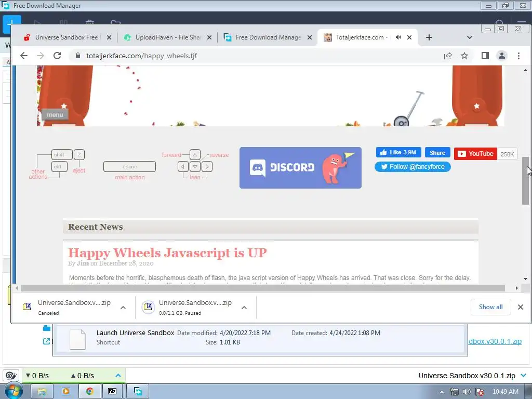
Task: Switch to Free Download Manager tab
Action: pyautogui.click(x=267, y=37)
